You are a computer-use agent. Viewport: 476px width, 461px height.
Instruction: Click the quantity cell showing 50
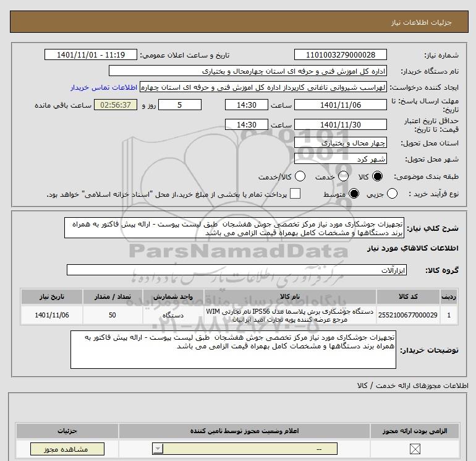click(113, 315)
